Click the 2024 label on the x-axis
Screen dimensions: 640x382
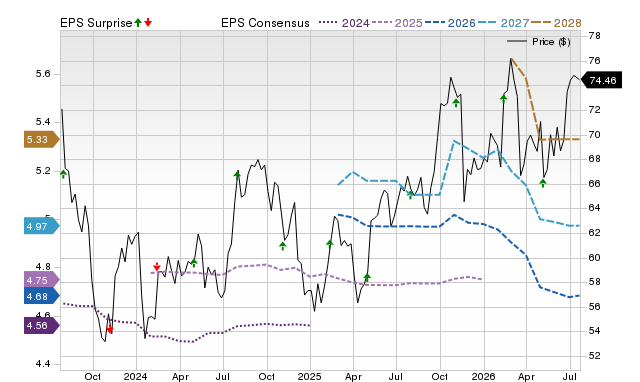coord(136,376)
